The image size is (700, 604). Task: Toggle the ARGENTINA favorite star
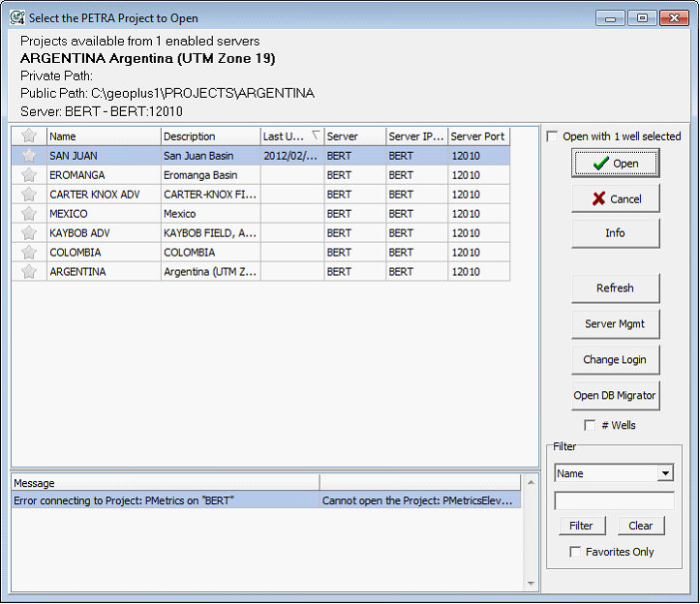pos(29,272)
